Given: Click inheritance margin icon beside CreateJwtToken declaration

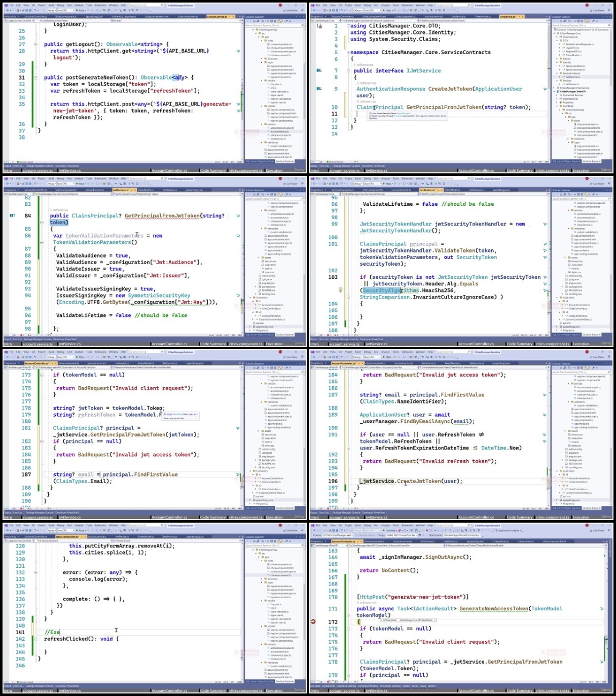Looking at the screenshot, I should [319, 89].
